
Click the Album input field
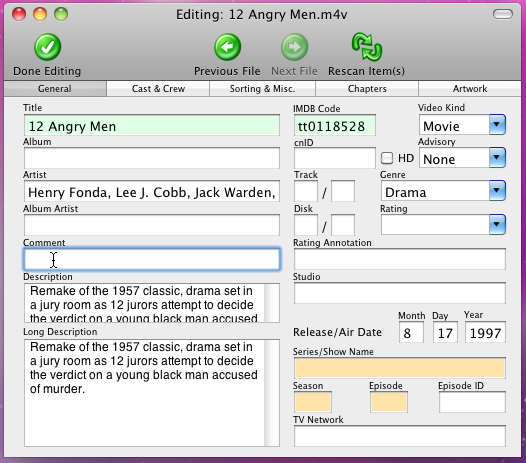tap(152, 158)
